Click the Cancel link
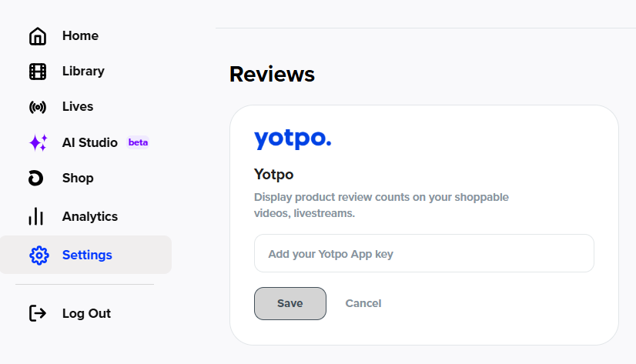 [x=363, y=303]
